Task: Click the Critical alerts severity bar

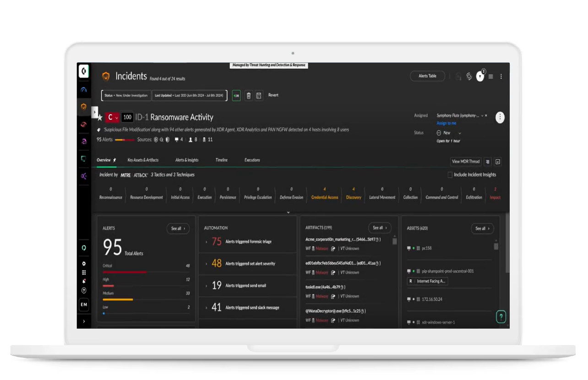Action: (124, 271)
